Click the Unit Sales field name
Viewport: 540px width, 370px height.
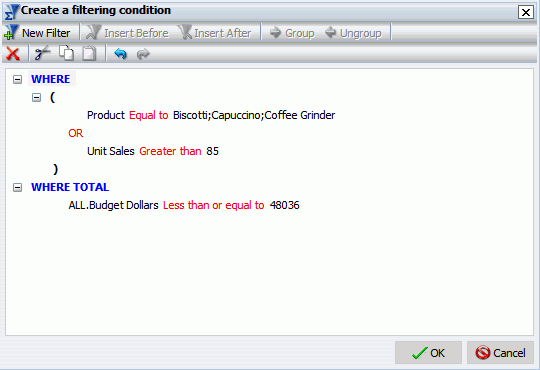point(111,151)
